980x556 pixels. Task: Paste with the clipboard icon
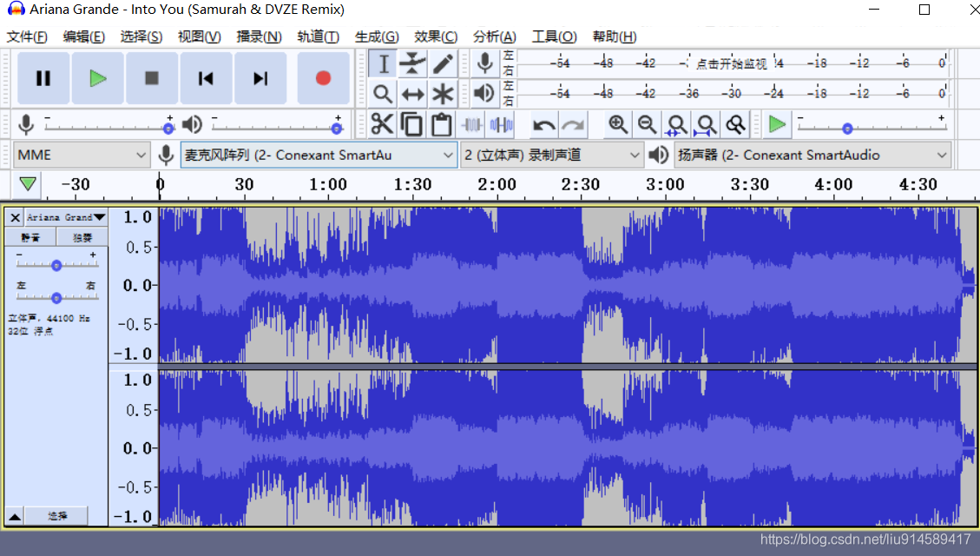[442, 124]
